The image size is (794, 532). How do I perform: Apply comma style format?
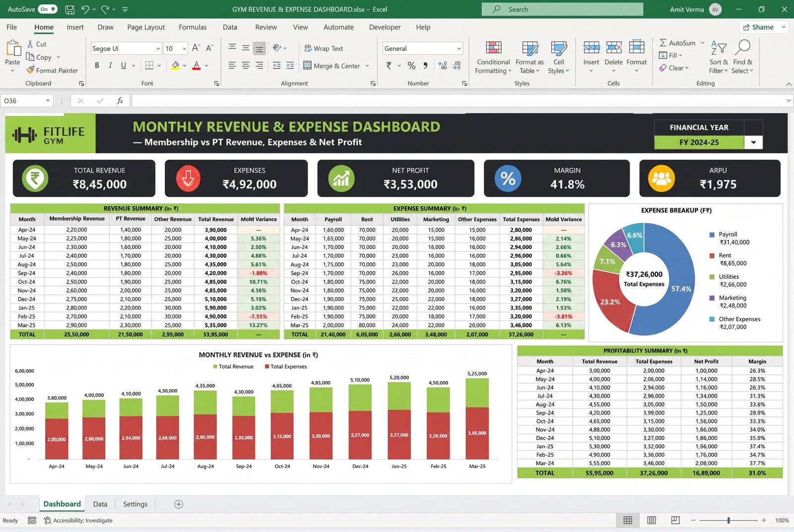425,65
